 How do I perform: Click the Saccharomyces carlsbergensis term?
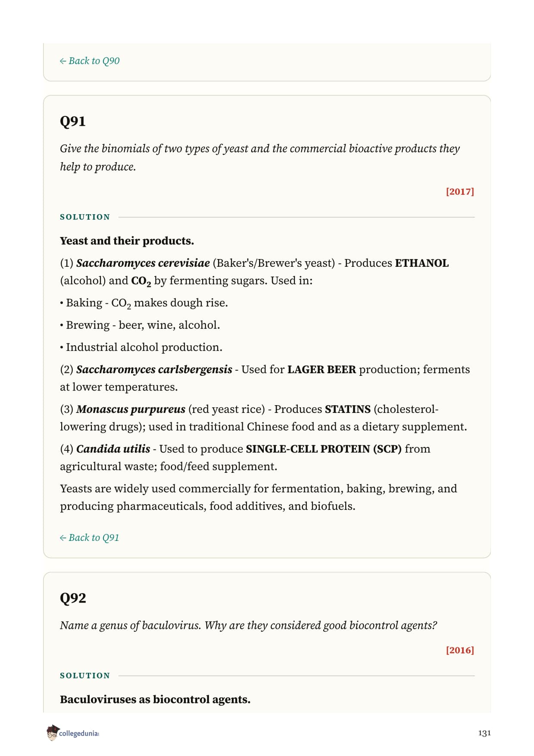[154, 369]
